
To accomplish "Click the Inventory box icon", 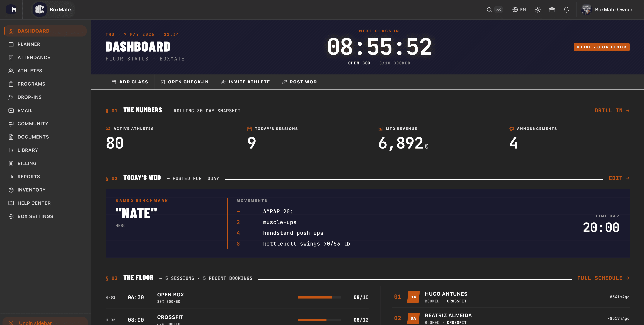I will coord(11,190).
